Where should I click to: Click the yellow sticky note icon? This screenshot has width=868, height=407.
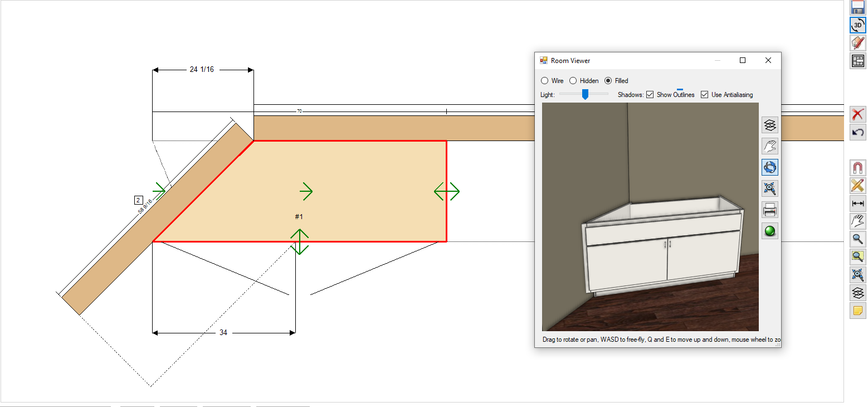tap(858, 311)
